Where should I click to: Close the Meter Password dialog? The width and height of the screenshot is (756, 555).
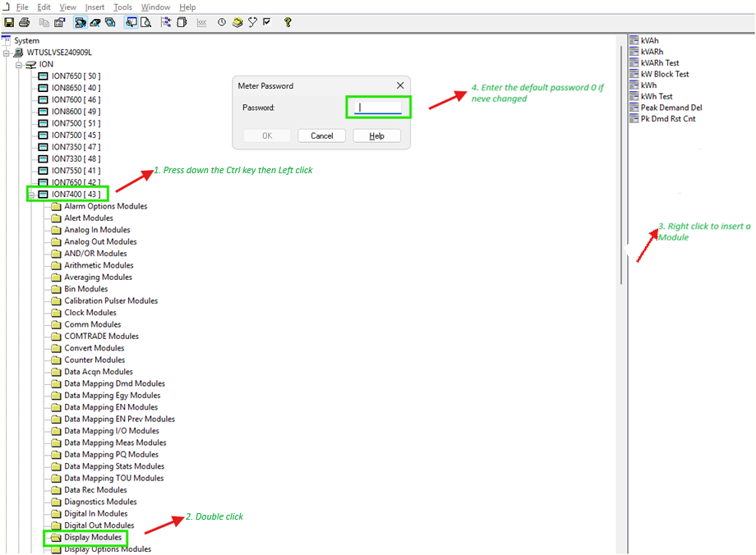[x=400, y=85]
